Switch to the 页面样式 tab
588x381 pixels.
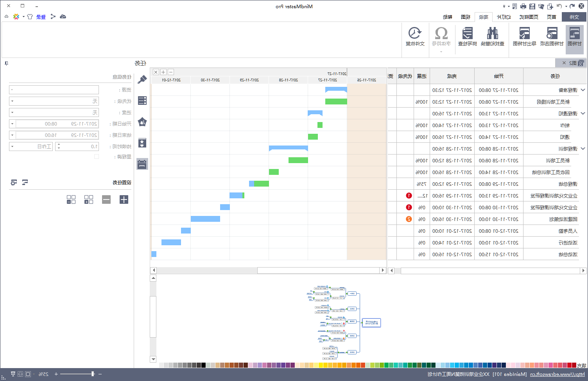point(529,17)
